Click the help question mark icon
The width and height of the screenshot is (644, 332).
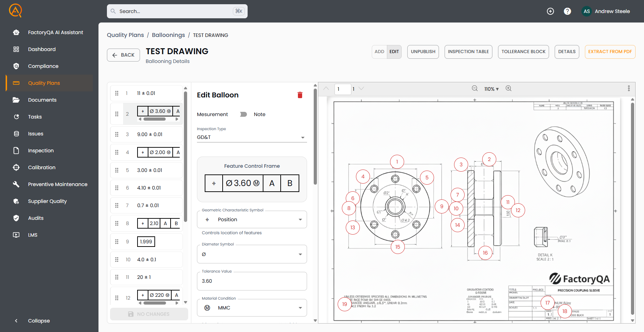[567, 11]
